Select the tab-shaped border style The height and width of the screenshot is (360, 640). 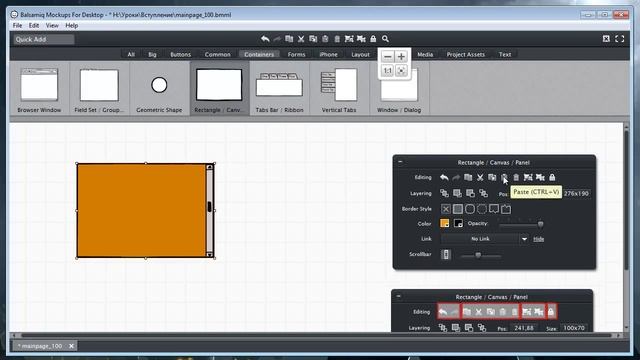coord(506,209)
